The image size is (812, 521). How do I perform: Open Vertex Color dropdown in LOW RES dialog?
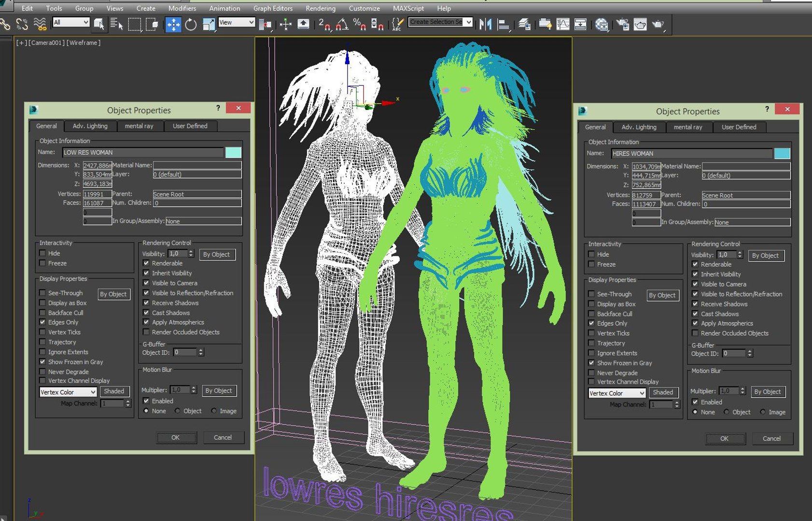68,392
